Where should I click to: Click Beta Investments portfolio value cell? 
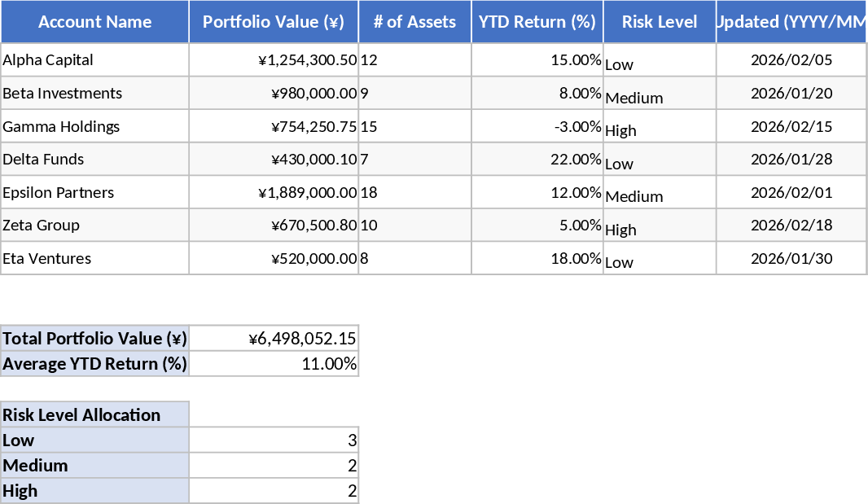(x=274, y=93)
